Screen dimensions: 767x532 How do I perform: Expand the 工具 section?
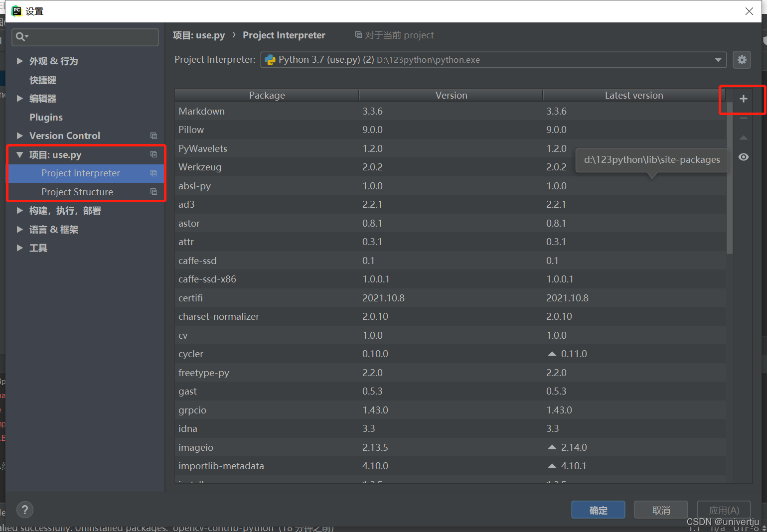tap(20, 248)
